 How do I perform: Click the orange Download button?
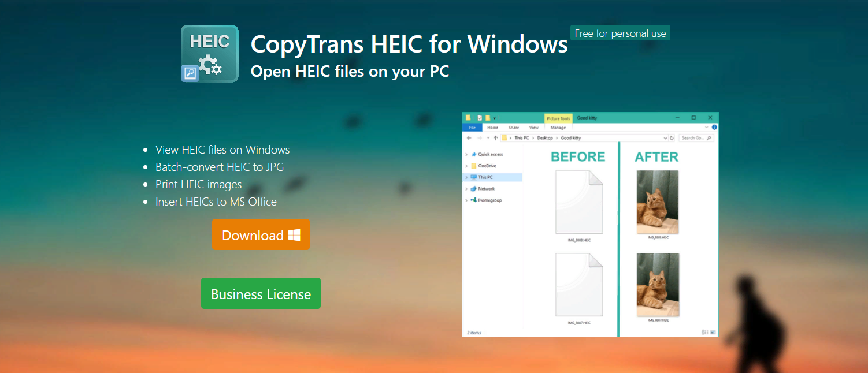click(261, 235)
